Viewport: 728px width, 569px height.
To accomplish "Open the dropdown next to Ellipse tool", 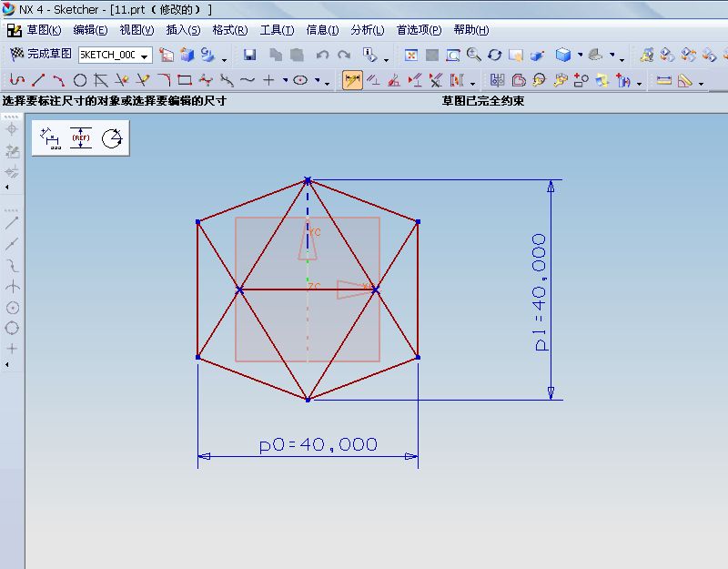I will tap(317, 80).
